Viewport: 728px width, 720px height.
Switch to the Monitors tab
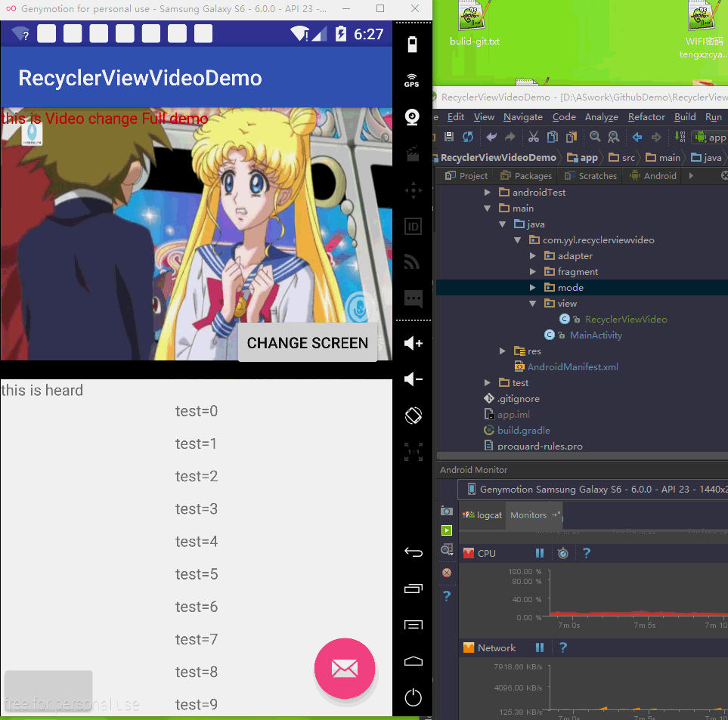click(x=534, y=515)
